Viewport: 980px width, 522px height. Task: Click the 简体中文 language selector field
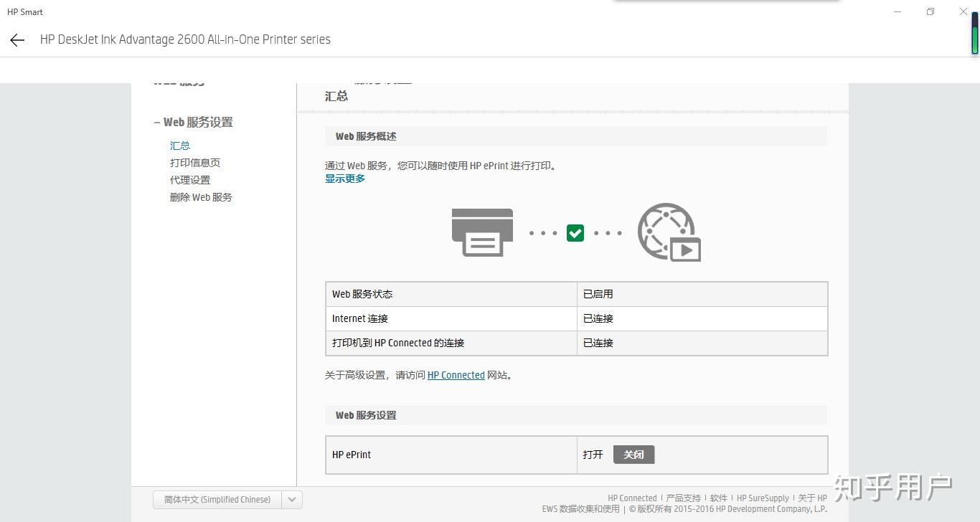(217, 500)
